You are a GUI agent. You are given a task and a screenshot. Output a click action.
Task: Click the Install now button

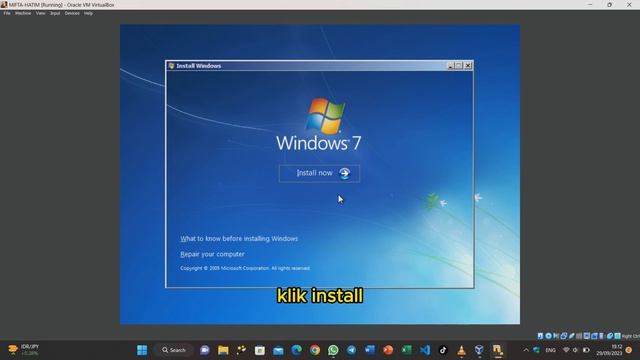[x=319, y=173]
